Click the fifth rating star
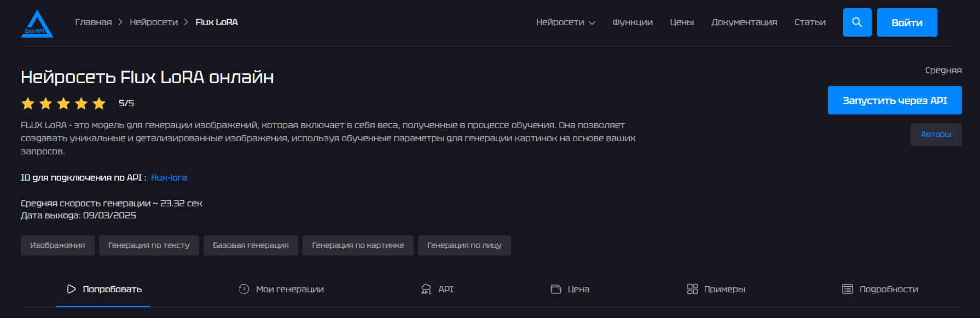This screenshot has width=980, height=318. [99, 103]
